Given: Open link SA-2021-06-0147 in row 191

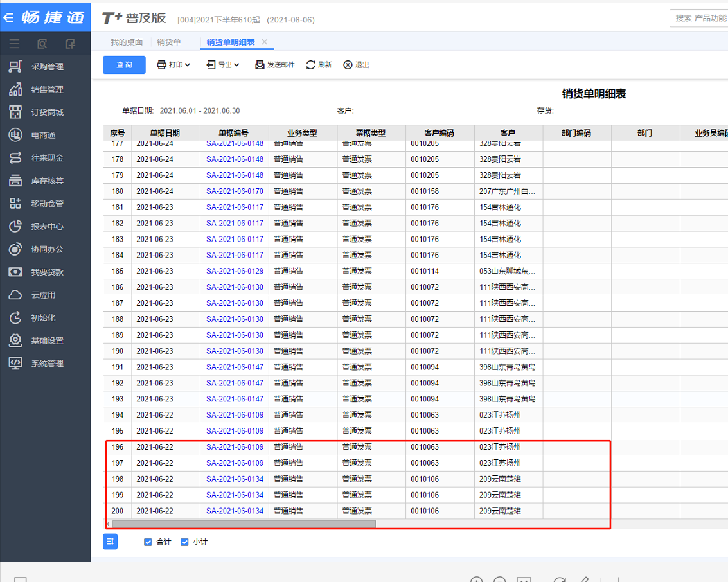Looking at the screenshot, I should point(235,367).
